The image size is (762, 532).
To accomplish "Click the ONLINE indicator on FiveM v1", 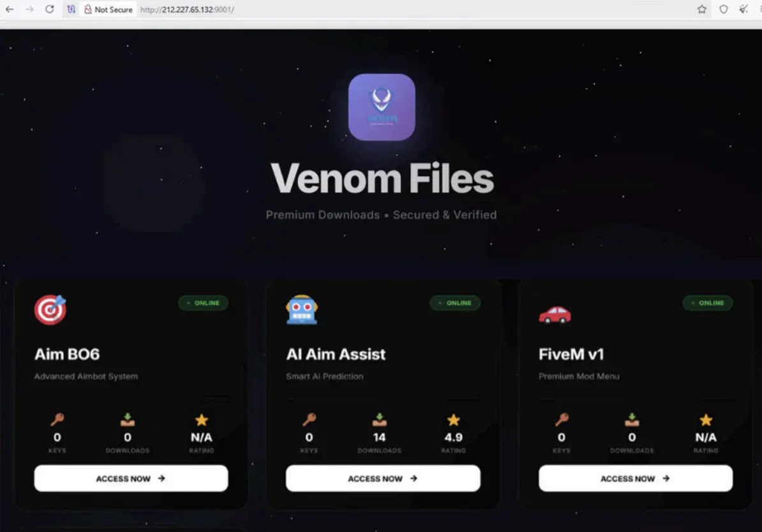I will click(x=708, y=303).
